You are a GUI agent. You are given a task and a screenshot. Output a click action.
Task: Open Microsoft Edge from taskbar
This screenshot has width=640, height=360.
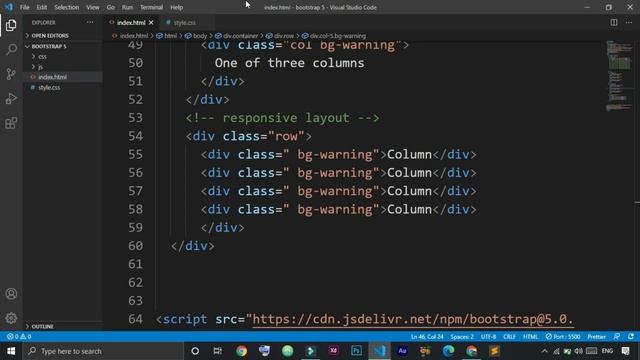click(448, 351)
